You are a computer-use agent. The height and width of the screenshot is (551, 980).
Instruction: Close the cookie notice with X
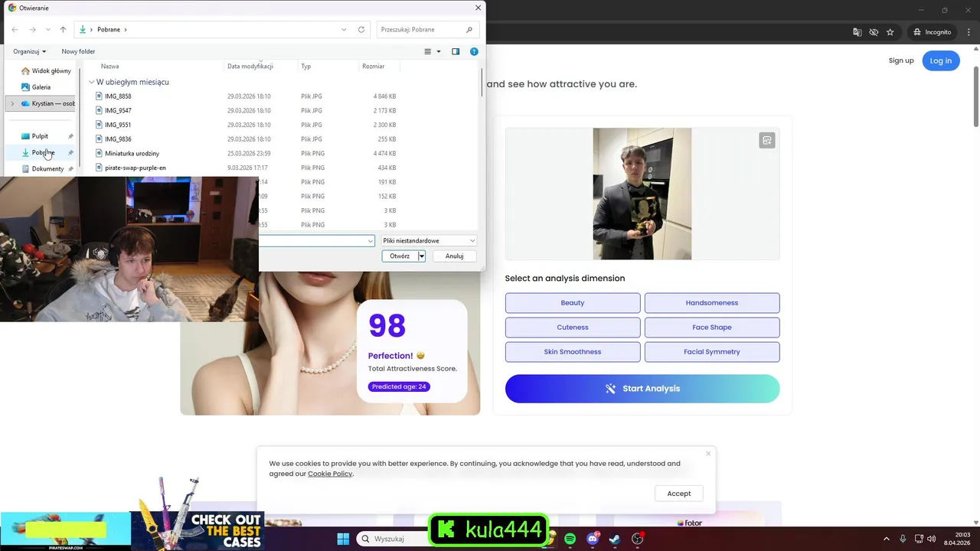tap(708, 454)
